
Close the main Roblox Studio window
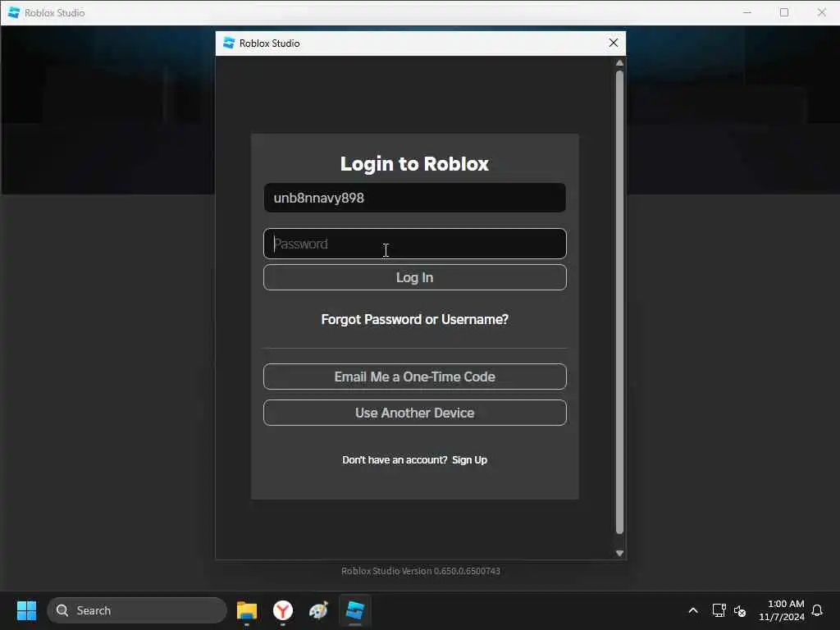pyautogui.click(x=822, y=12)
